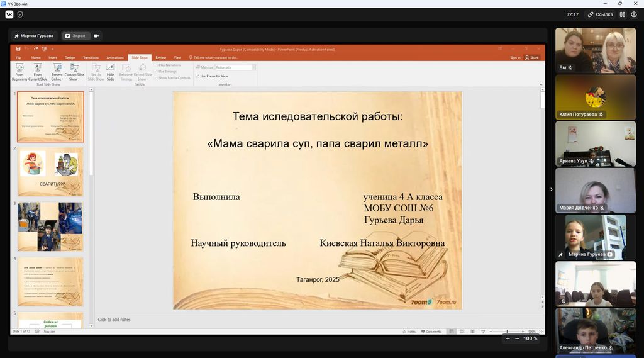Open the Monitor selection combo box
644x358 pixels.
(235, 67)
